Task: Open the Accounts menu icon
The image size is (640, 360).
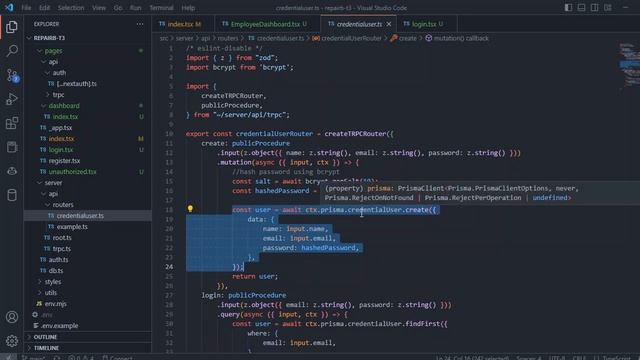Action: pyautogui.click(x=12, y=317)
